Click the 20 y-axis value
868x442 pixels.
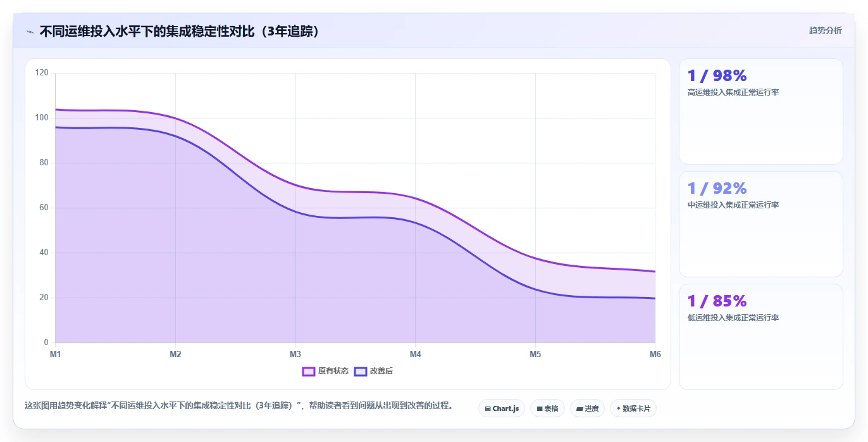pos(44,298)
